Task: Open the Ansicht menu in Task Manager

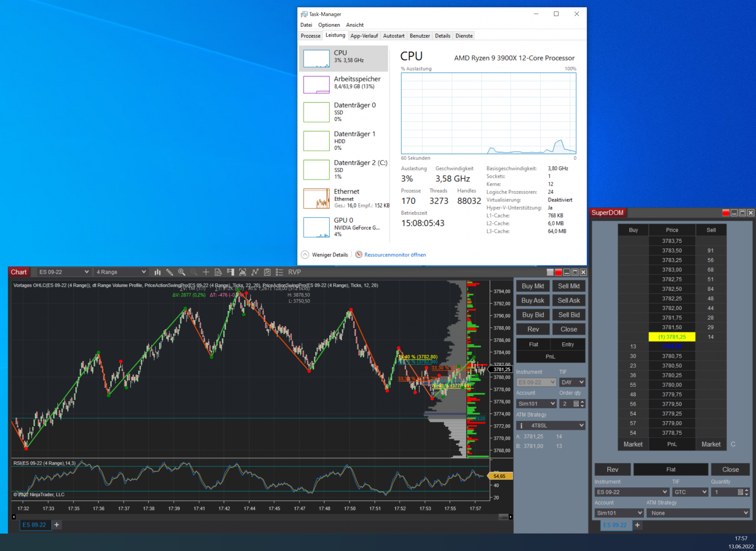Action: [355, 25]
